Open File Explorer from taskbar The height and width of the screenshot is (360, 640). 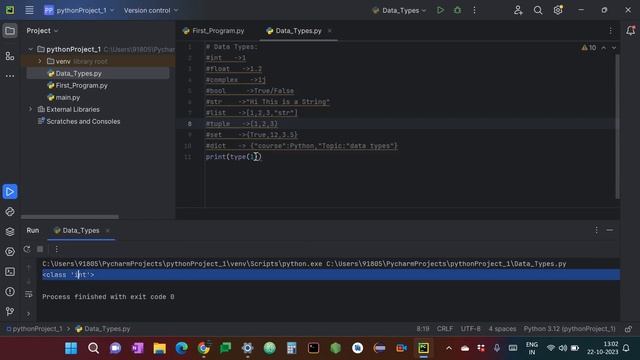159,348
